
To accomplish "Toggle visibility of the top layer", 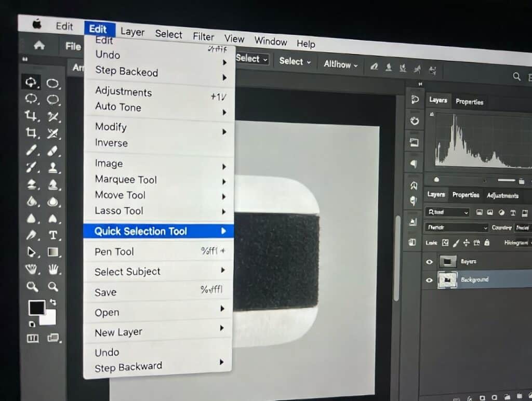I will click(429, 261).
